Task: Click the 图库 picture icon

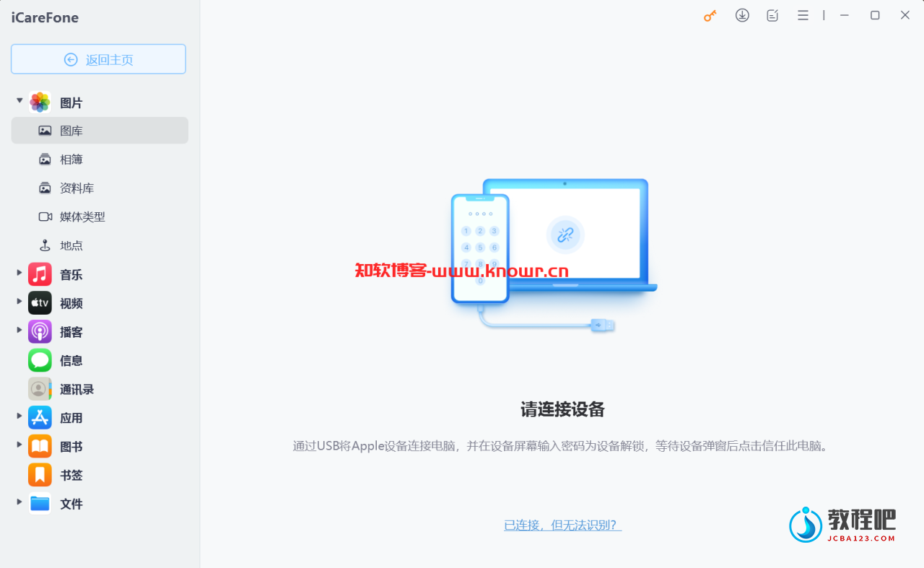Action: 45,131
